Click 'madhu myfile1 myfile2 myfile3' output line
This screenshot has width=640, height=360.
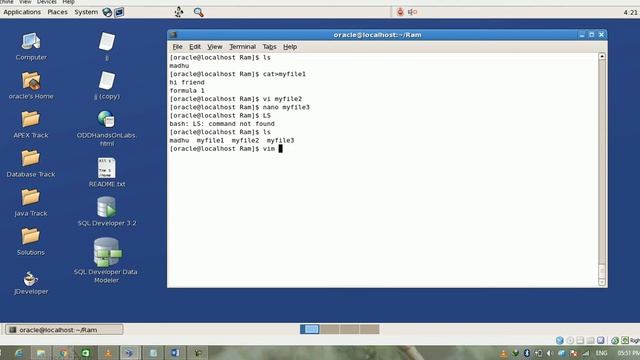click(232, 140)
